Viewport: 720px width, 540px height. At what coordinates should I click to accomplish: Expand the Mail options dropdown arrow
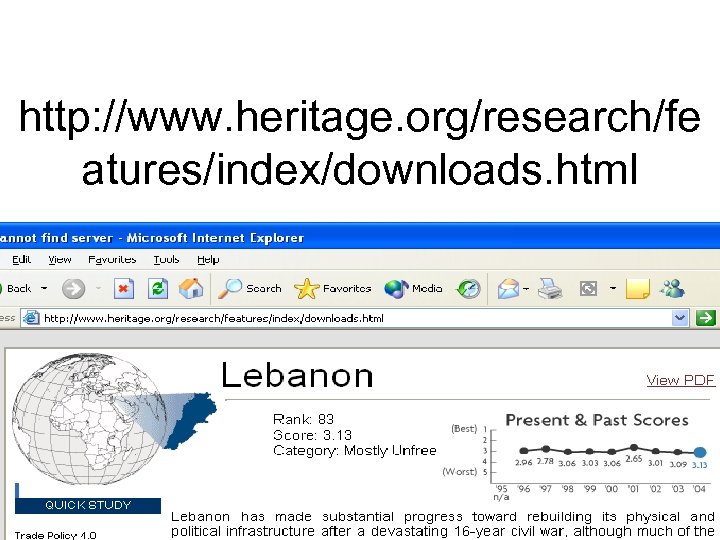[526, 288]
